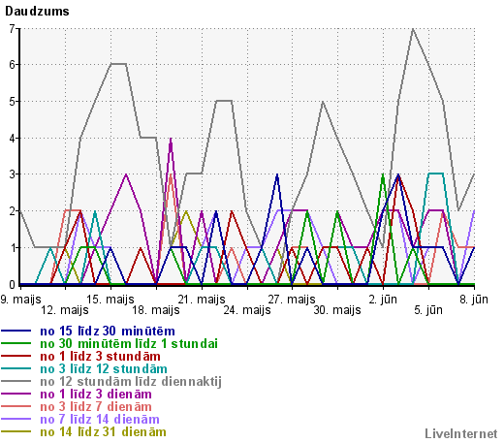
Task: Click the y-axis value 5
Action: tap(13, 102)
